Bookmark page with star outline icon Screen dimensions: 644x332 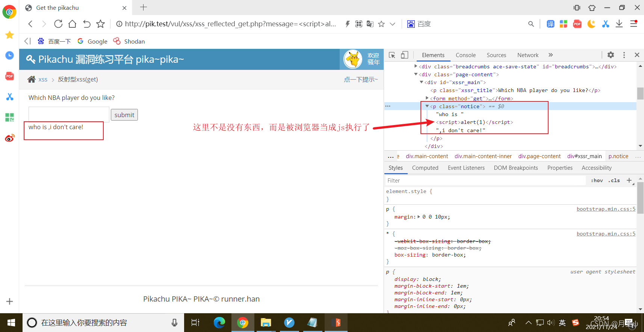pyautogui.click(x=100, y=24)
